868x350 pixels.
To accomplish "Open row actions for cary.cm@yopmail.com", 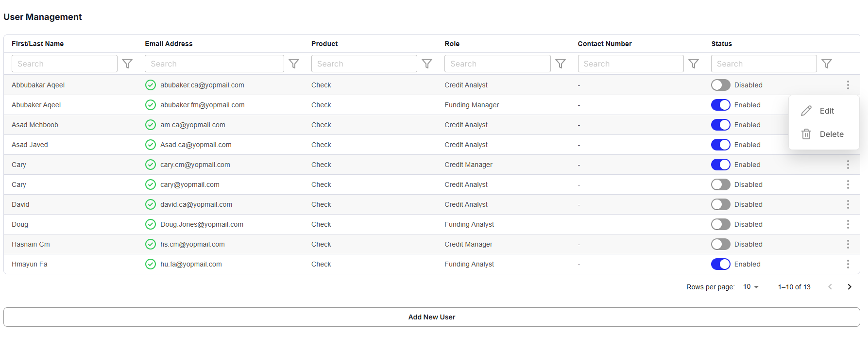I will tap(848, 165).
